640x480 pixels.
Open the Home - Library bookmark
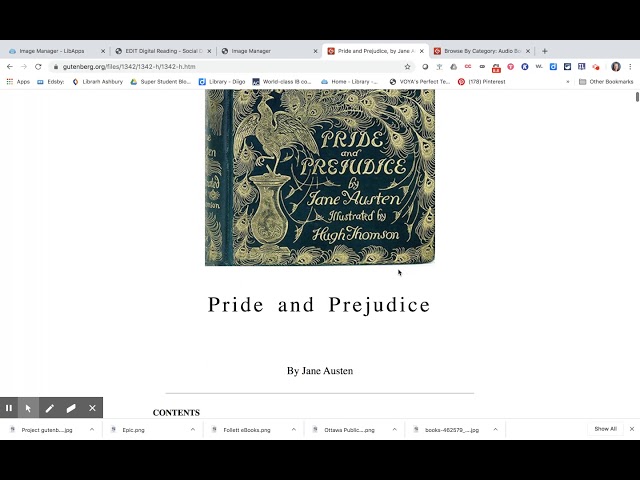point(349,82)
